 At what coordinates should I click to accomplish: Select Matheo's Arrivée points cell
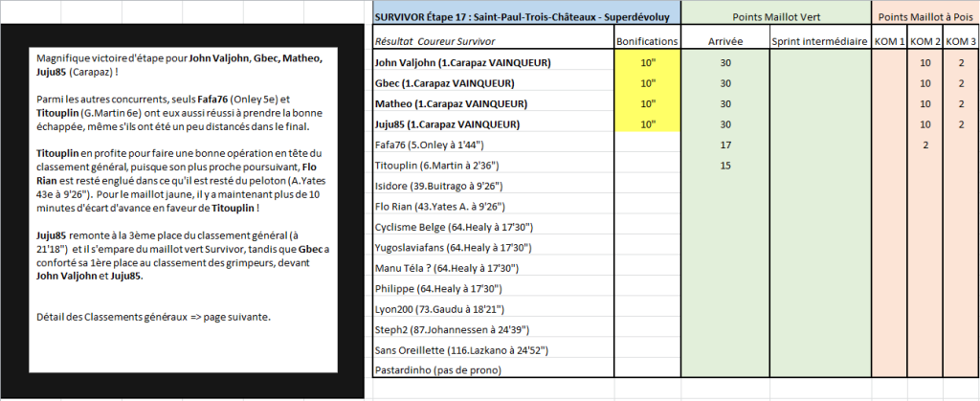(724, 103)
